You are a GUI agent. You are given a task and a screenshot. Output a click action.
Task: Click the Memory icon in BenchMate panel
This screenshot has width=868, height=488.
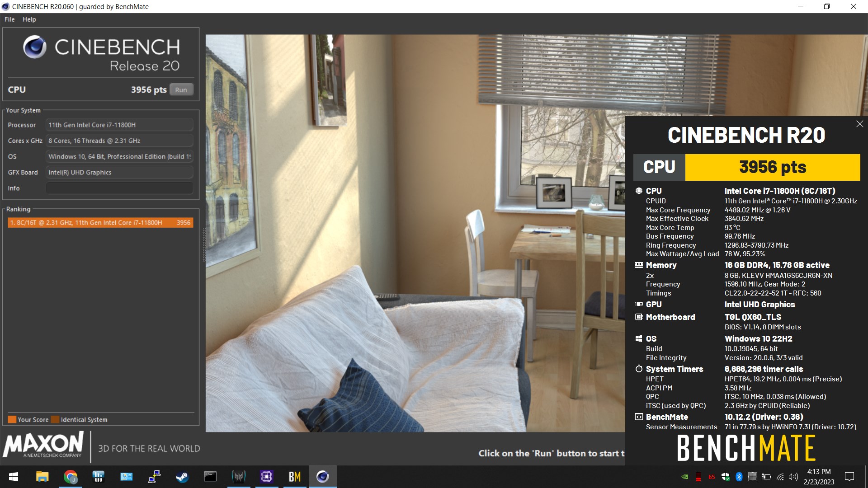tap(639, 265)
